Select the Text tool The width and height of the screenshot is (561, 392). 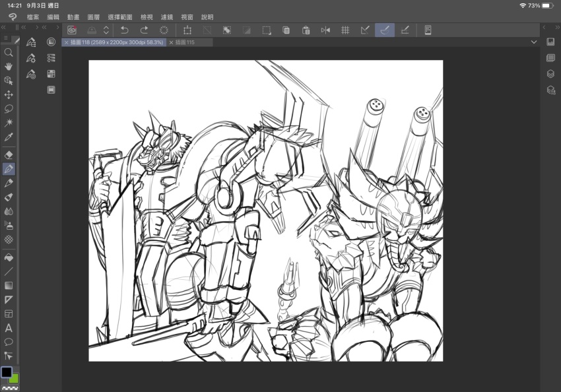pos(9,328)
